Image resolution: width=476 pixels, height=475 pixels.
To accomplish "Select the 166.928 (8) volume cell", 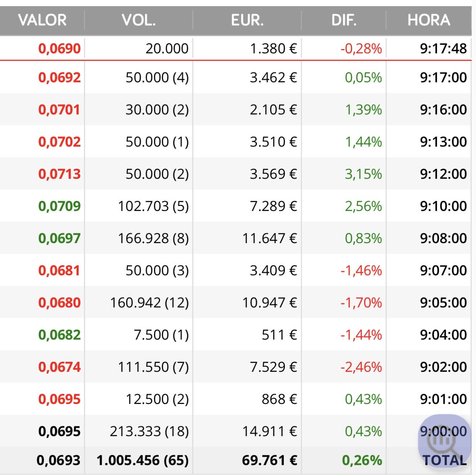I will pyautogui.click(x=154, y=238).
